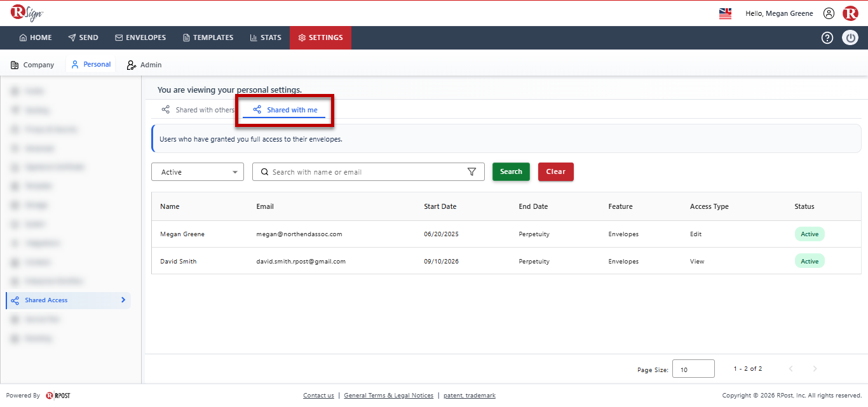Image resolution: width=868 pixels, height=407 pixels.
Task: Click the david.smith.rpost@gmail.com email cell
Action: 301,262
